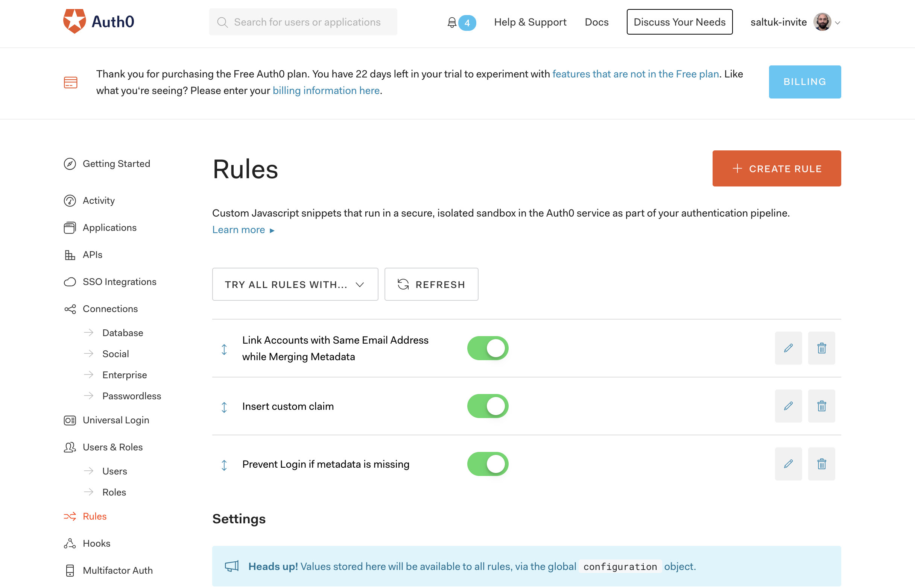Open the Social connections page

(116, 353)
